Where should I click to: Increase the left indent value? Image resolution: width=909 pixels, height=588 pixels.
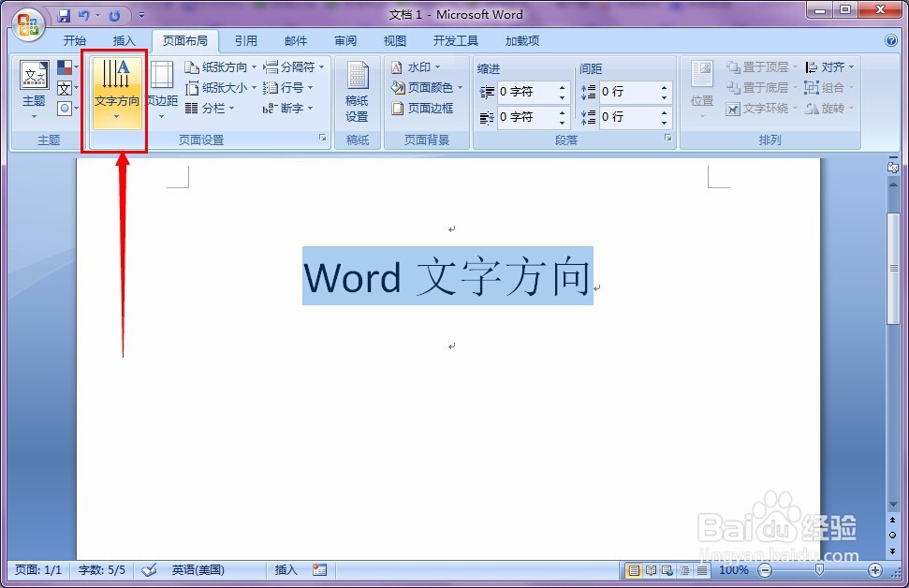point(563,88)
